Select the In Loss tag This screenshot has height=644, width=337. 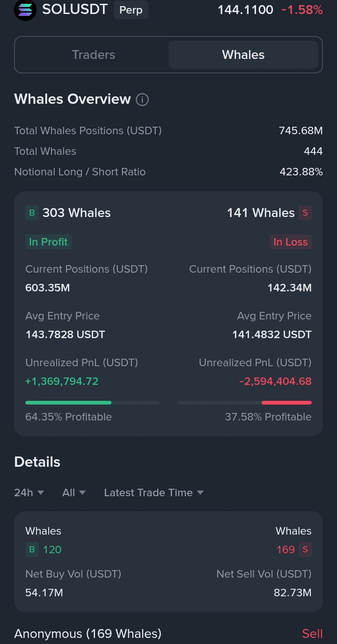[x=290, y=242]
